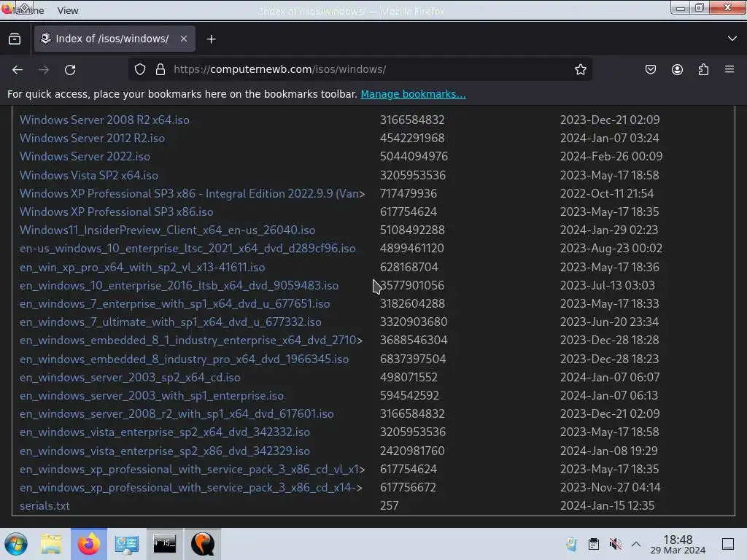Go back to the previous page

click(x=18, y=69)
